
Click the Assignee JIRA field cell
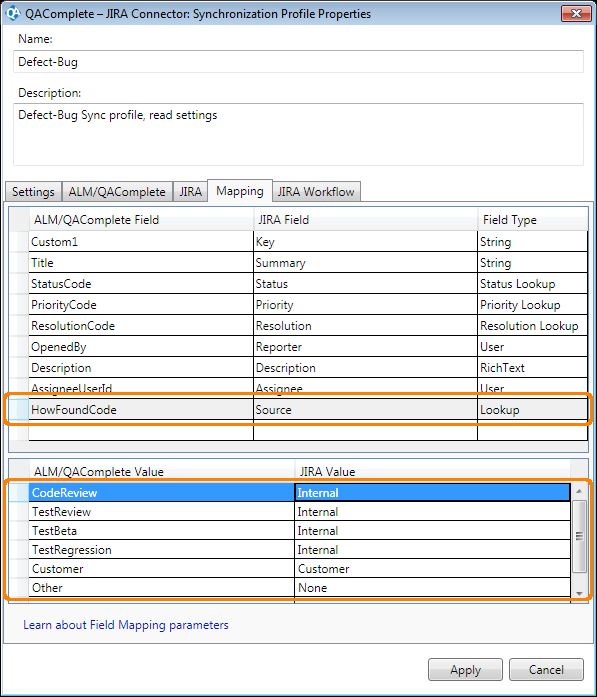(365, 388)
